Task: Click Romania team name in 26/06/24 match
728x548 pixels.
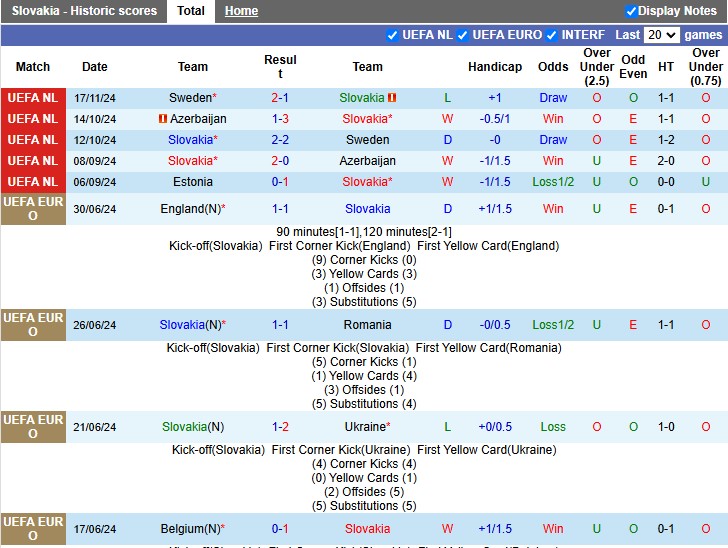Action: [367, 325]
